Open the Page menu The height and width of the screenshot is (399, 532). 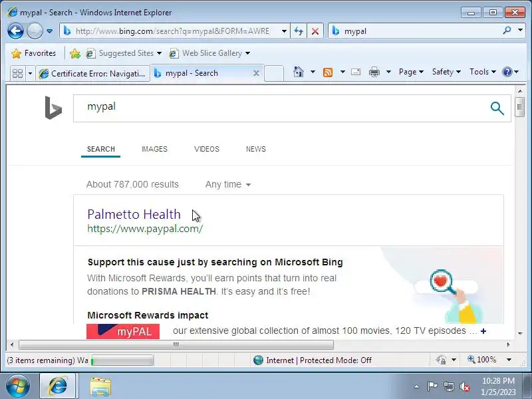pyautogui.click(x=411, y=72)
